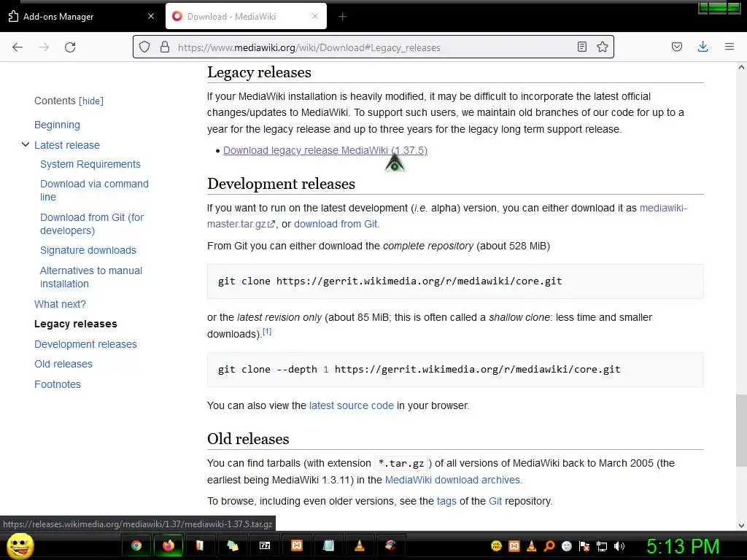
Task: Open tracking protection shield icon
Action: (144, 47)
